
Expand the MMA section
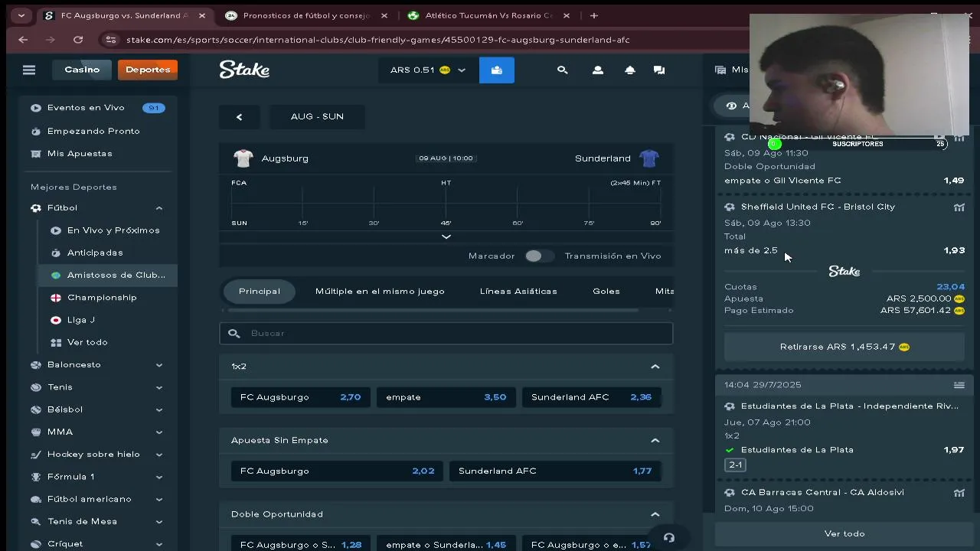coord(159,432)
